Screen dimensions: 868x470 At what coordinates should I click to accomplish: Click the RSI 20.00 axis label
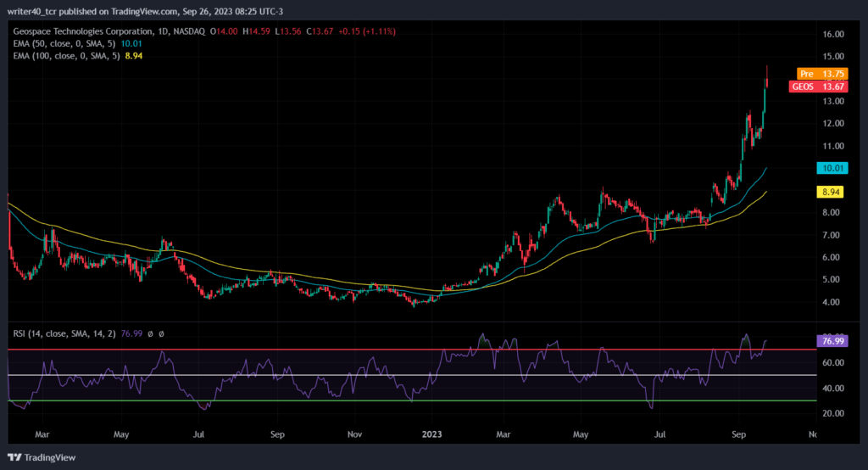833,413
